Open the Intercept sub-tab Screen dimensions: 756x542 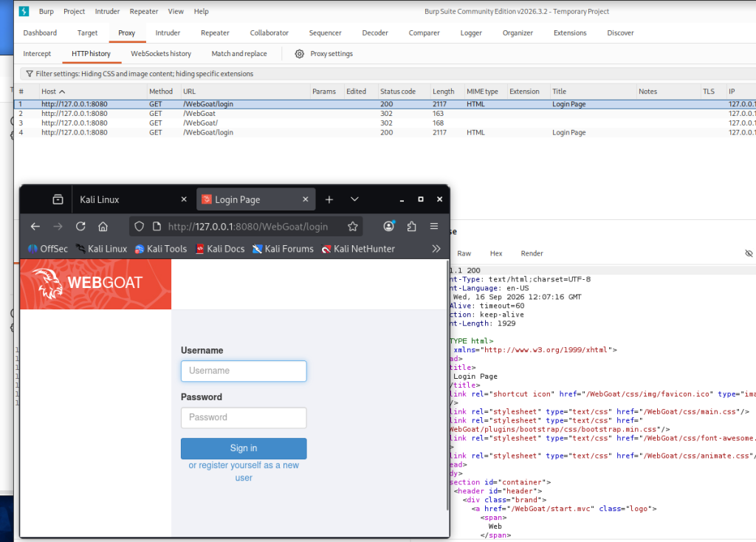[37, 53]
